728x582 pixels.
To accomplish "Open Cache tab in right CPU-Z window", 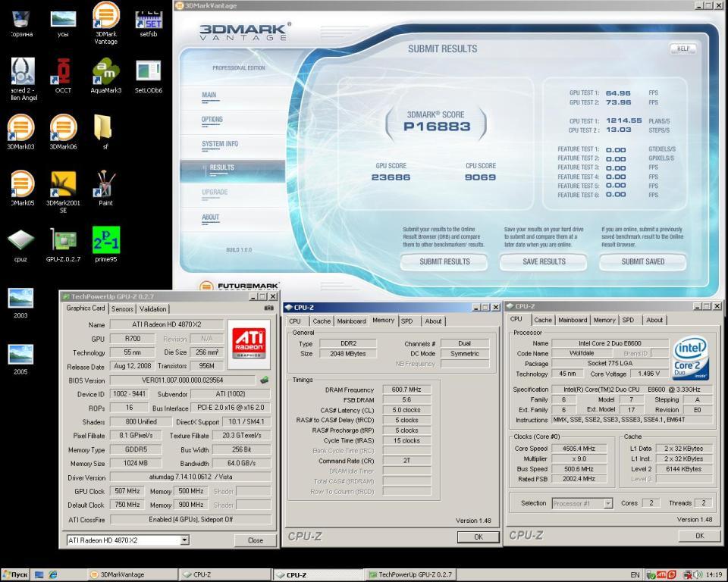I will 543,321.
